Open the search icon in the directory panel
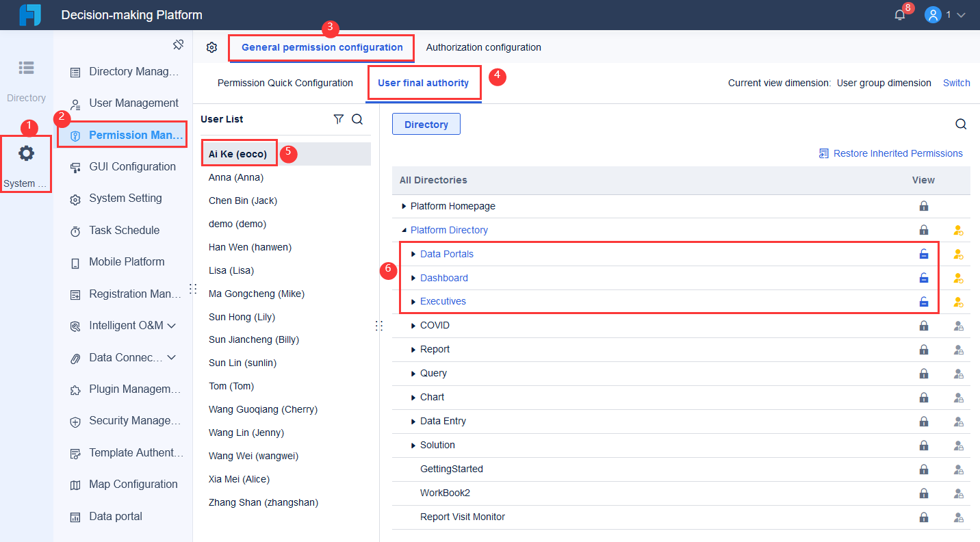 (961, 124)
